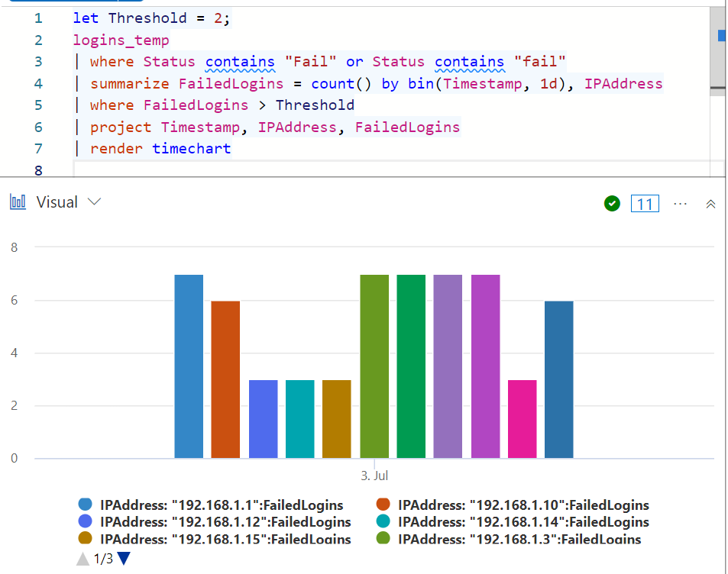Open the Visual type dropdown
The height and width of the screenshot is (574, 728).
click(x=93, y=202)
